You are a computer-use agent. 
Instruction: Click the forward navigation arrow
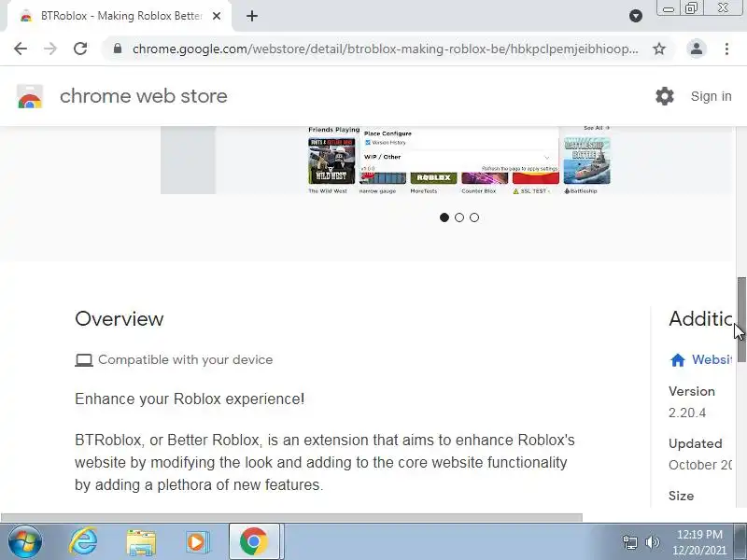coord(50,49)
